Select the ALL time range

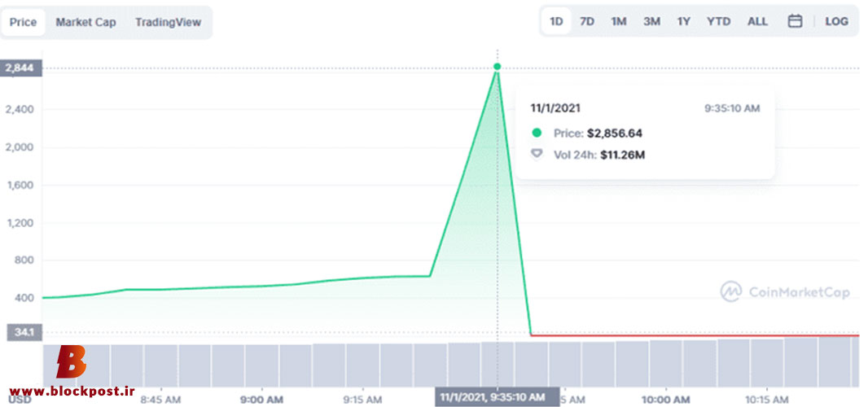pos(757,22)
